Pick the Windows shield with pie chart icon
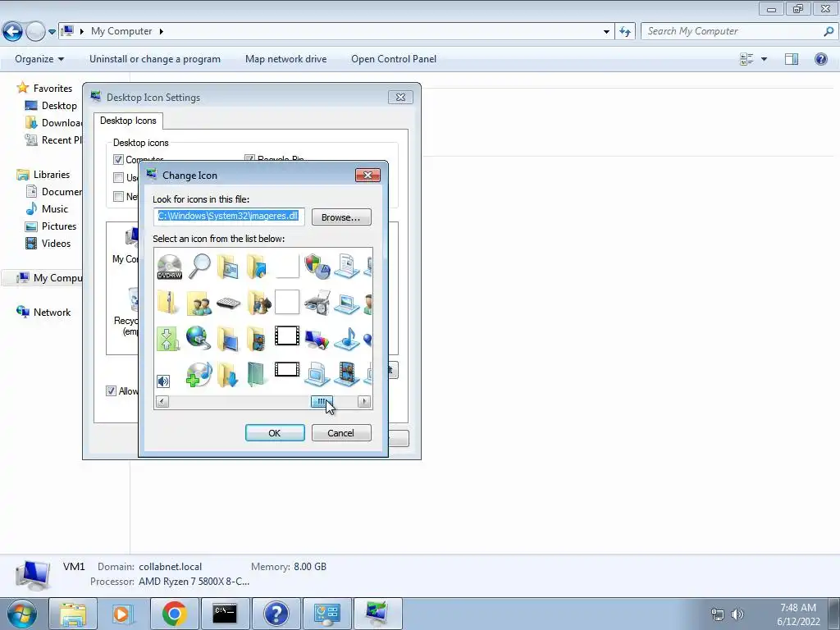The width and height of the screenshot is (840, 630). (317, 267)
